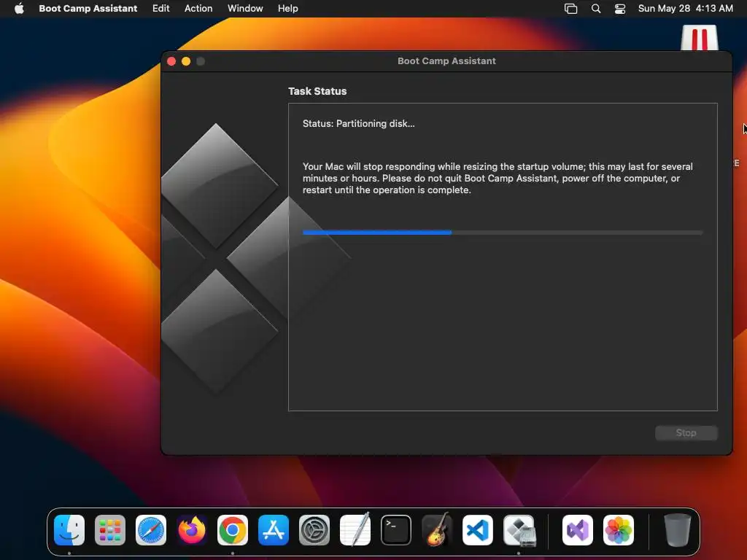Screen dimensions: 747x560
Task: Open Spotlight search in the menu bar
Action: tap(595, 9)
